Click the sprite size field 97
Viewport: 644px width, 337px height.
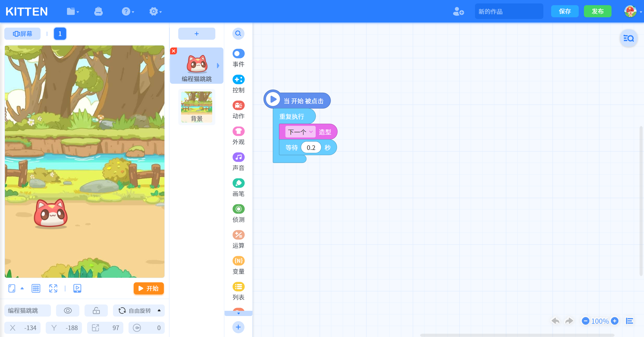(x=105, y=328)
